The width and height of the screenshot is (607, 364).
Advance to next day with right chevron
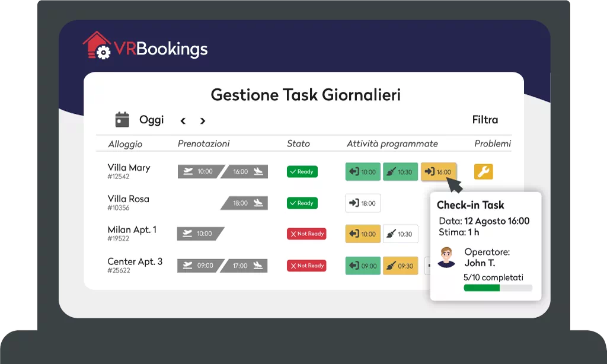[203, 121]
